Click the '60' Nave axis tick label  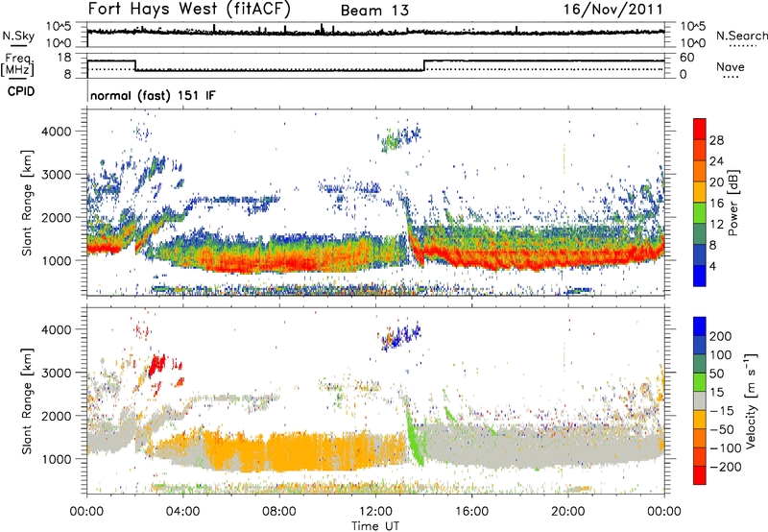[686, 58]
